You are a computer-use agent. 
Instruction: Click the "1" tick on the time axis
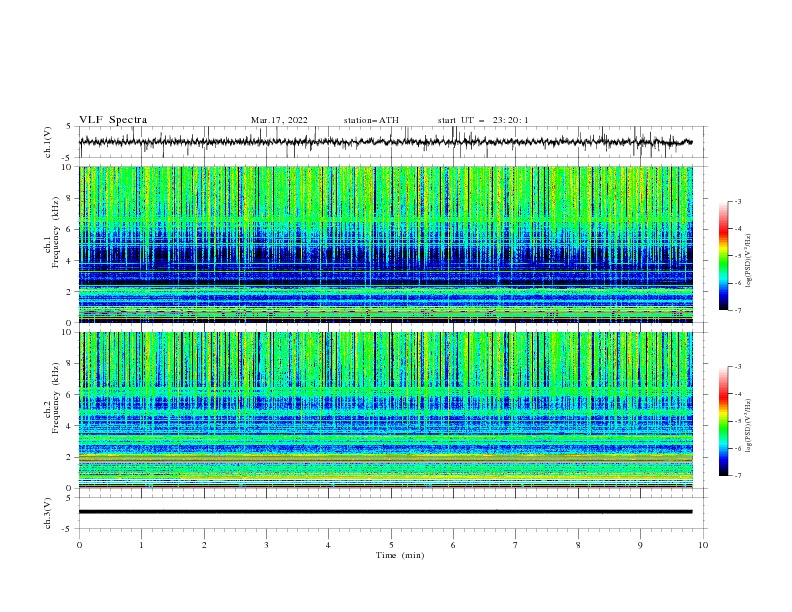click(x=141, y=545)
